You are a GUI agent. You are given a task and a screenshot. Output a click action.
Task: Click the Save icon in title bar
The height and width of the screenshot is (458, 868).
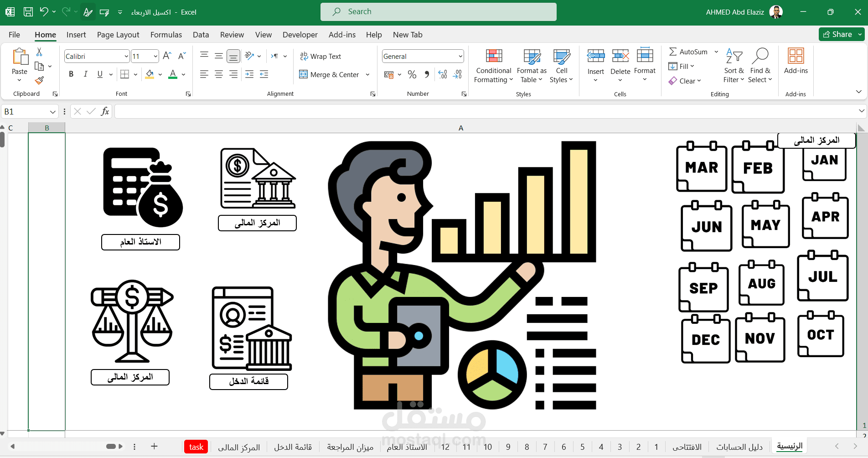tap(28, 12)
